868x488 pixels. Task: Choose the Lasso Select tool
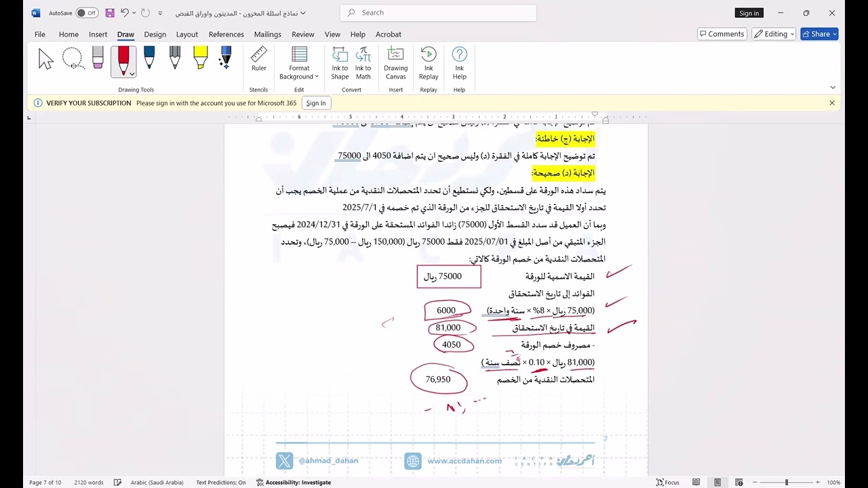[x=73, y=59]
